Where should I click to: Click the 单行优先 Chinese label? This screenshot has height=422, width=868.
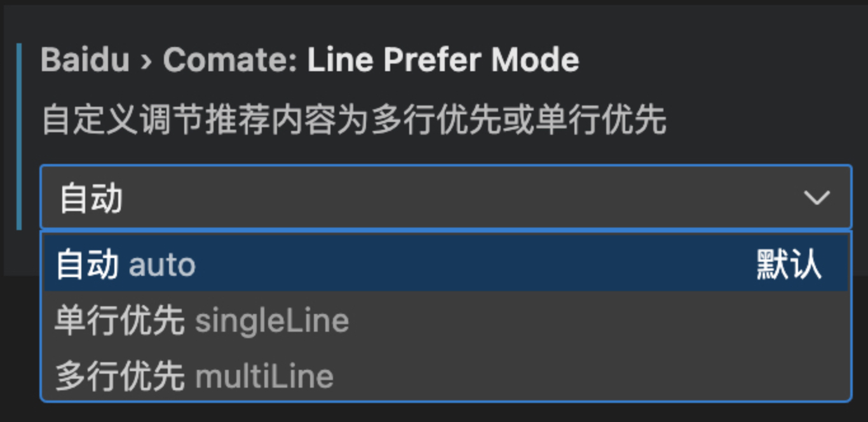point(119,321)
